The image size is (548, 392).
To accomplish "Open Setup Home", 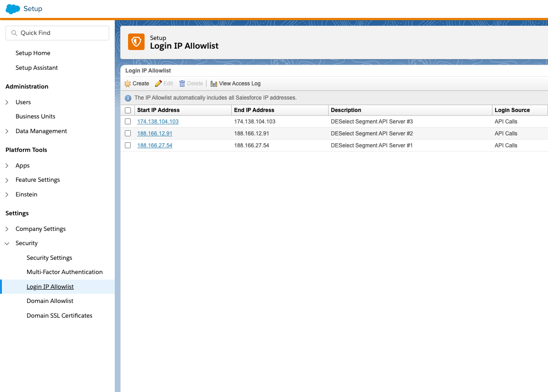I will [x=33, y=53].
